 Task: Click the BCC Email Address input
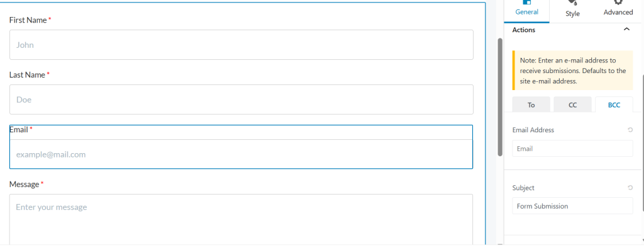pyautogui.click(x=572, y=149)
